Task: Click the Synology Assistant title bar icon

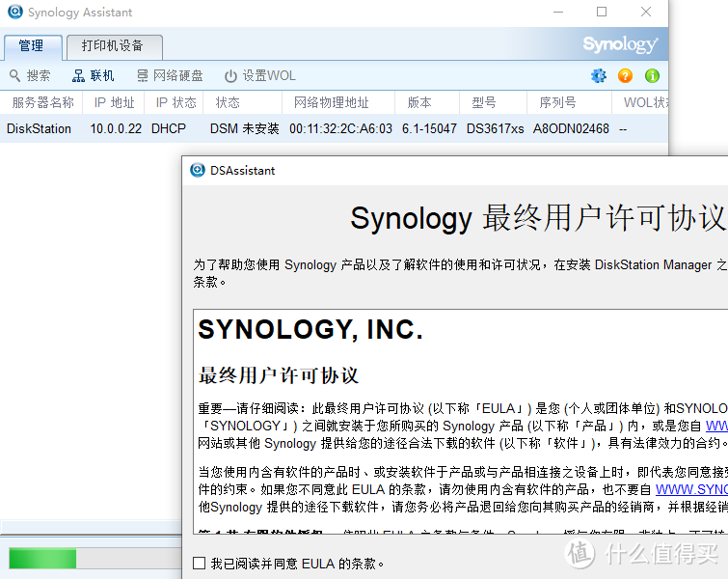Action: (x=13, y=13)
